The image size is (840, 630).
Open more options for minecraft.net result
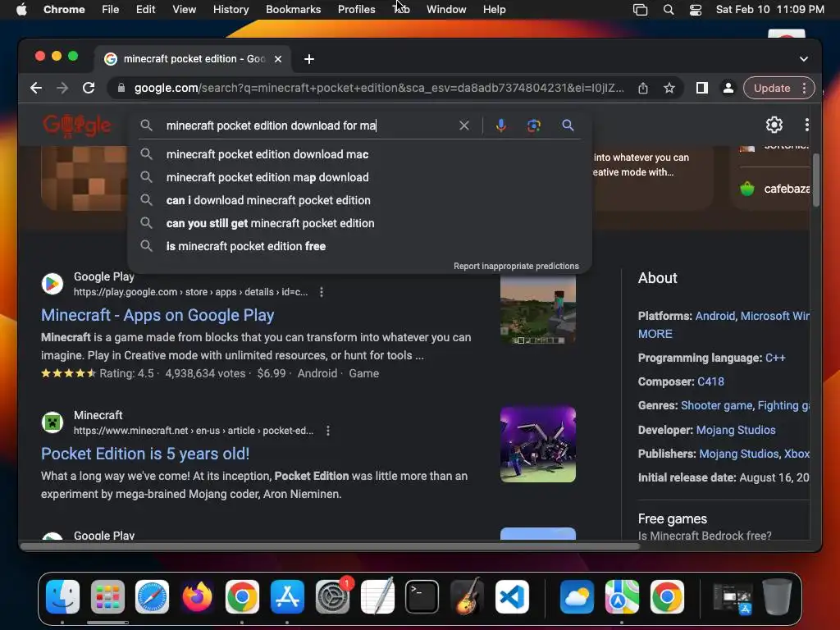[328, 431]
